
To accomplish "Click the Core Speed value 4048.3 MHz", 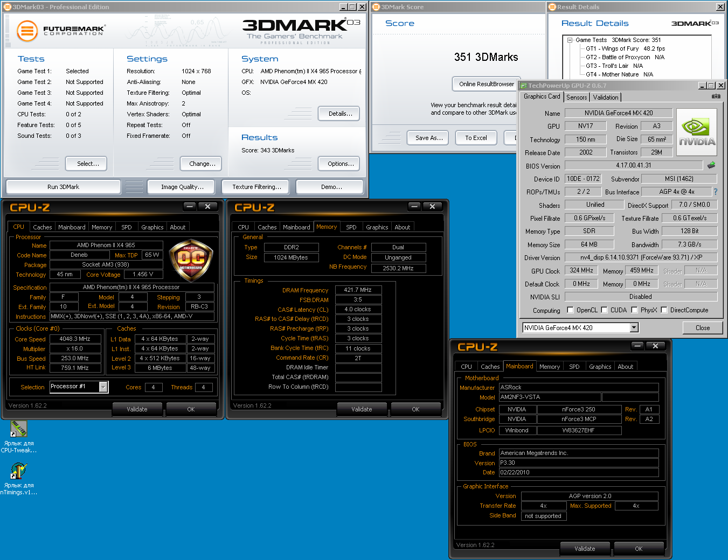I will click(x=75, y=339).
